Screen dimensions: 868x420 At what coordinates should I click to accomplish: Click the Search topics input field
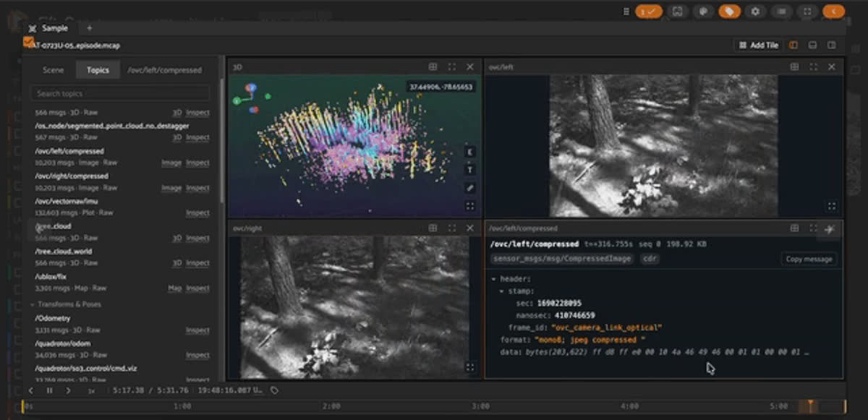click(x=120, y=93)
